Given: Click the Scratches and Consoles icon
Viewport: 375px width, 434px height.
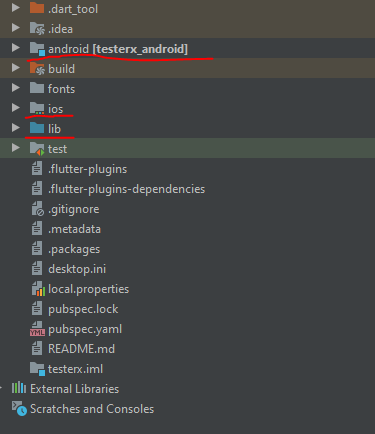Looking at the screenshot, I should 19,409.
